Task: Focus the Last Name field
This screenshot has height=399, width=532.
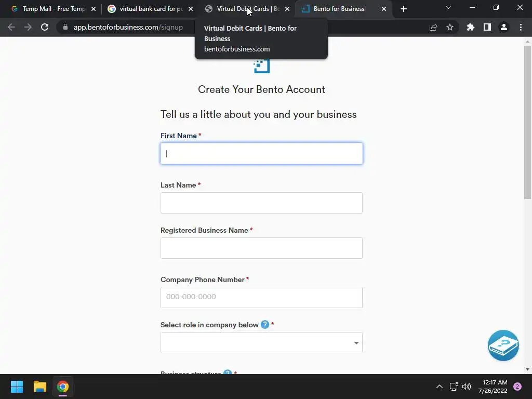Action: pyautogui.click(x=262, y=203)
